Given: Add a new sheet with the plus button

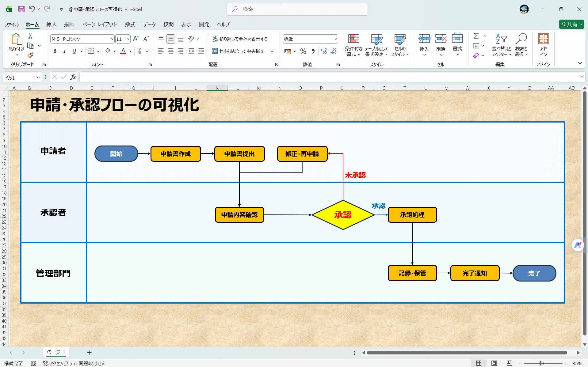Looking at the screenshot, I should pyautogui.click(x=89, y=352).
